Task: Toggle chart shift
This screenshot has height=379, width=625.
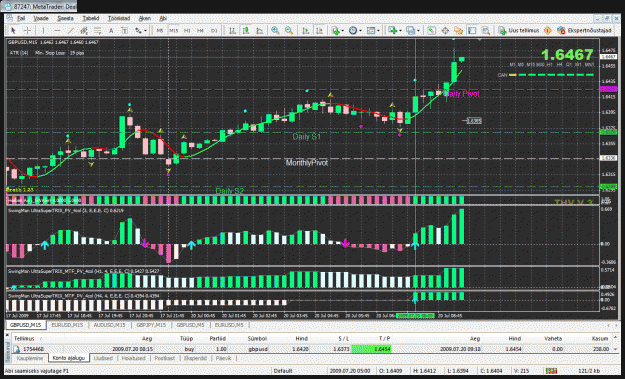Action: pyautogui.click(x=319, y=30)
